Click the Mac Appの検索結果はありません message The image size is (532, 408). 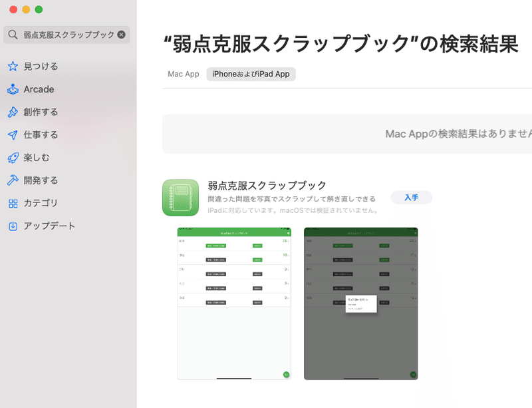click(458, 134)
